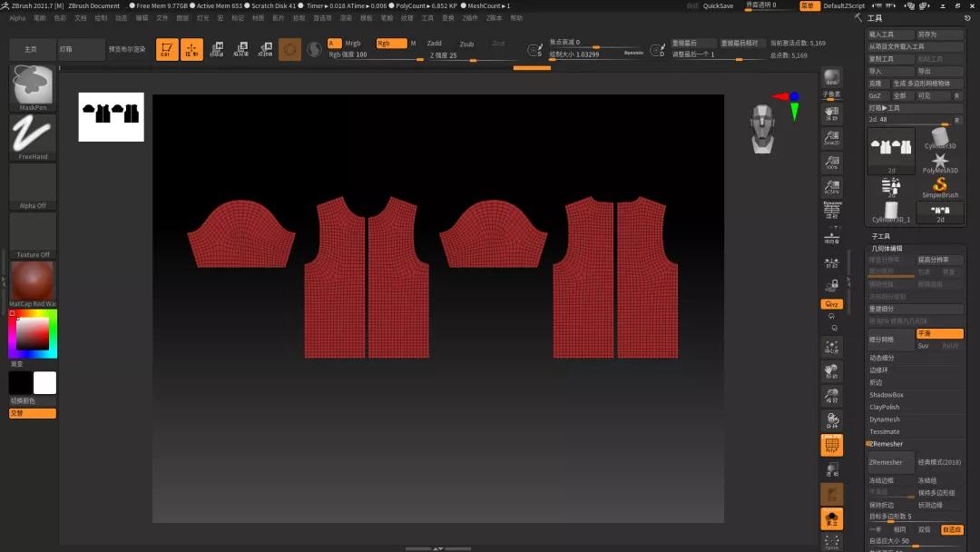Click the XYZ axis button on the right shelf

[832, 304]
